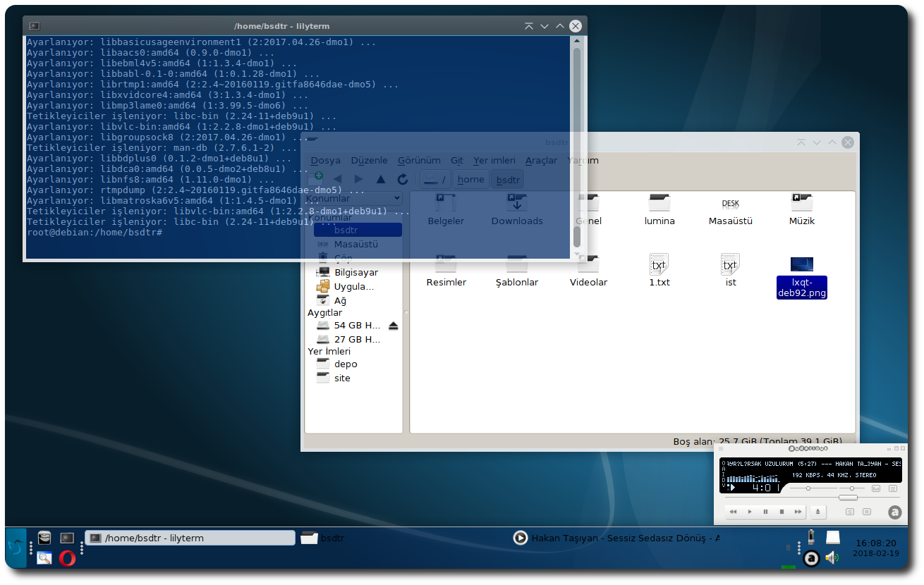The height and width of the screenshot is (585, 924).
Task: Toggle shuffle (S) in Audacious
Action: (850, 512)
